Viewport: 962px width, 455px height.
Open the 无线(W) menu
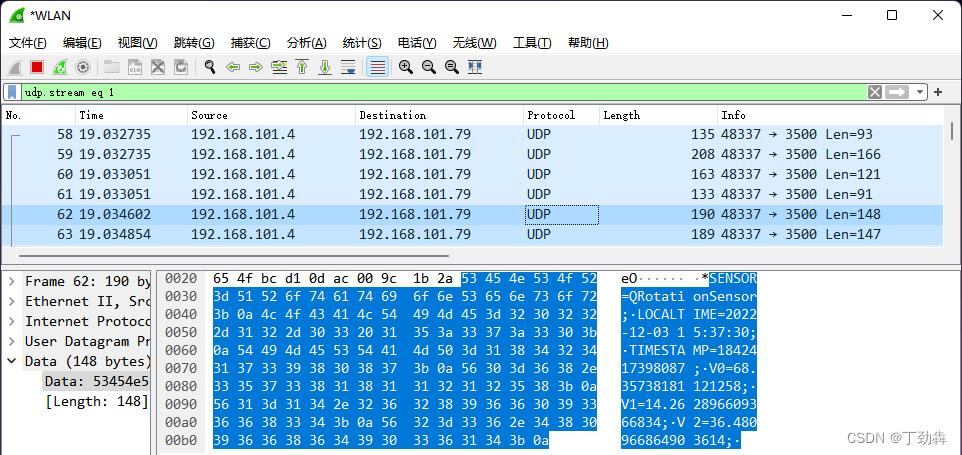tap(474, 43)
